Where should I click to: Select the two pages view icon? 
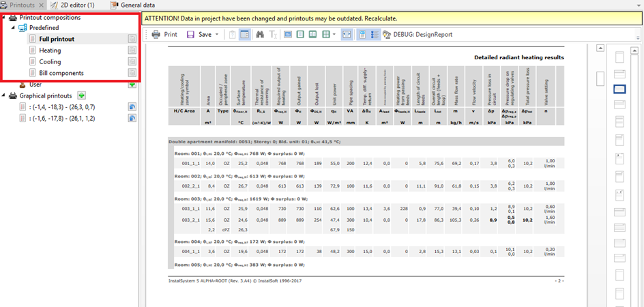point(312,34)
